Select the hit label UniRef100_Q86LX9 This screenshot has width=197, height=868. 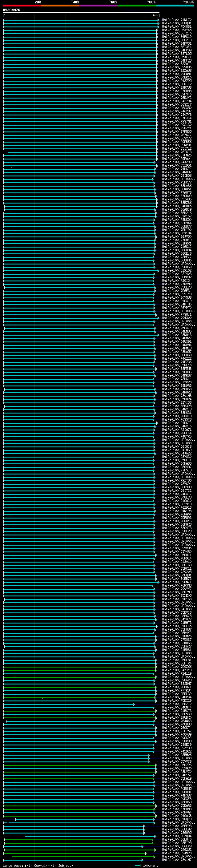(177, 846)
